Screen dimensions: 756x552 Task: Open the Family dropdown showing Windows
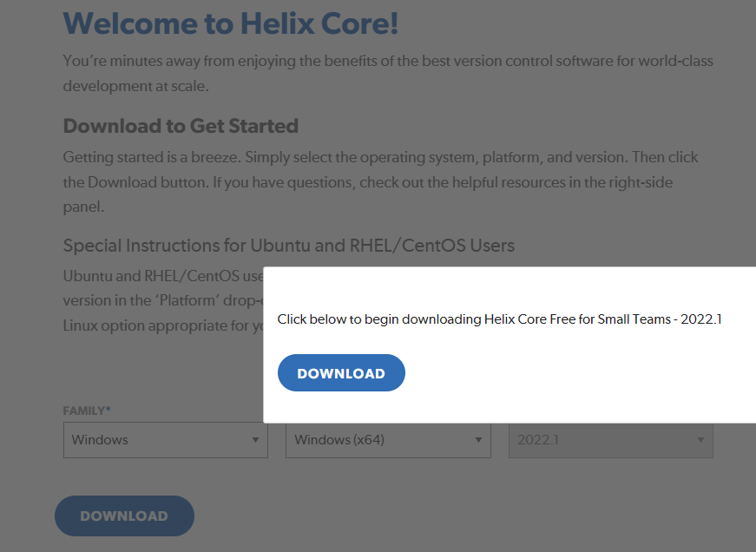(165, 440)
